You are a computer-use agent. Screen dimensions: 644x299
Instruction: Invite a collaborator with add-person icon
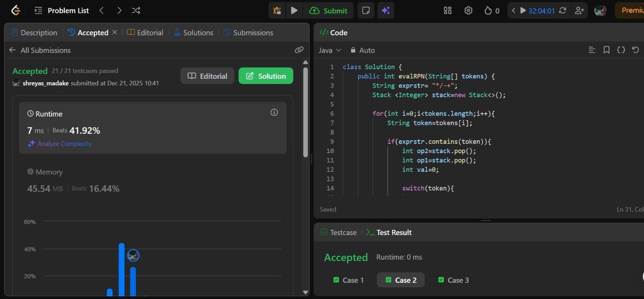coord(579,10)
